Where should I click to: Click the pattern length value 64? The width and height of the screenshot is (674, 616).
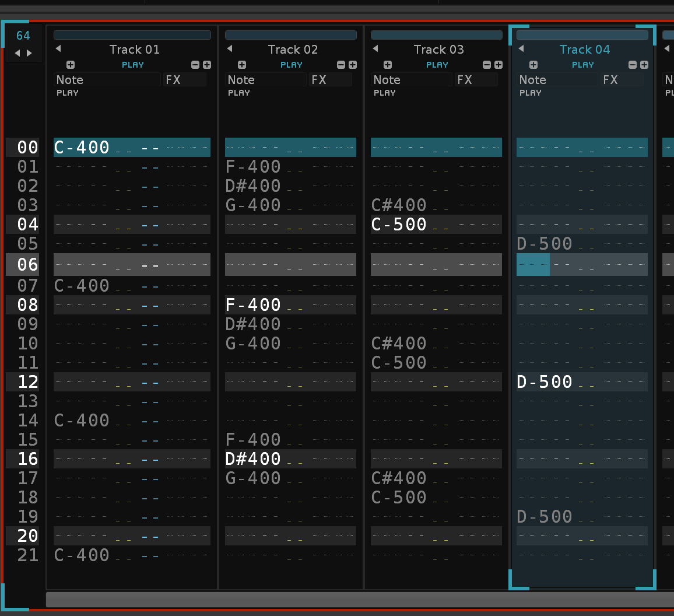[23, 36]
